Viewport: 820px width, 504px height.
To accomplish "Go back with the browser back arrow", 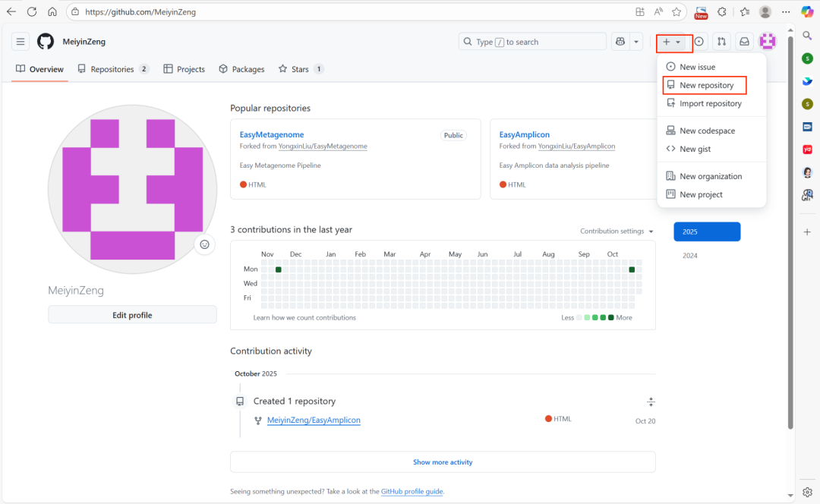I will pos(11,11).
